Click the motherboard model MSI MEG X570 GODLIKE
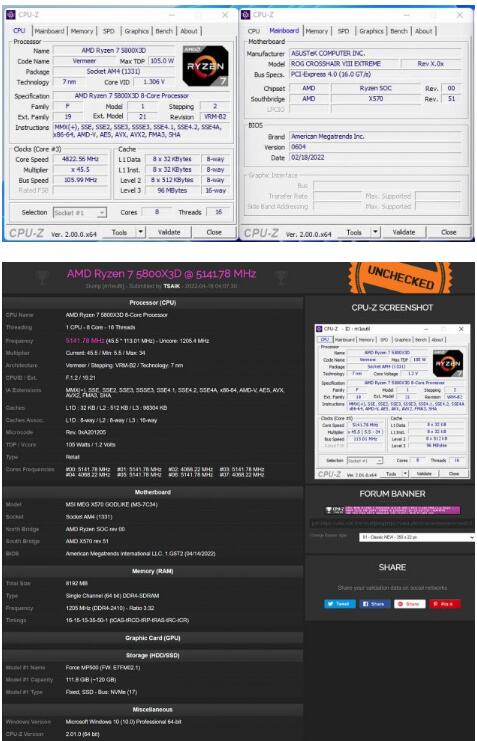Screen dimensions: 477x741 click(x=112, y=505)
